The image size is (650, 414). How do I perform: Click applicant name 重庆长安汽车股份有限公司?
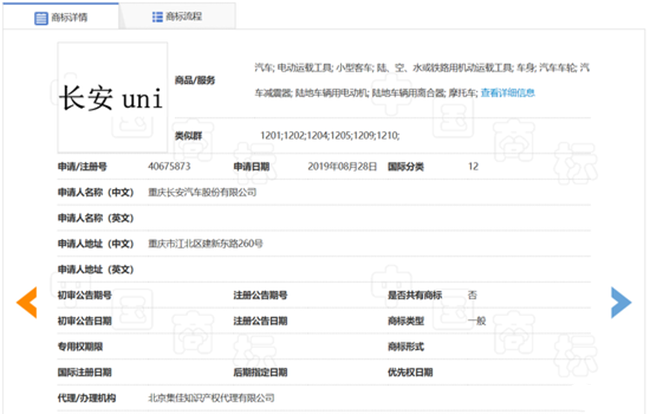(x=202, y=192)
